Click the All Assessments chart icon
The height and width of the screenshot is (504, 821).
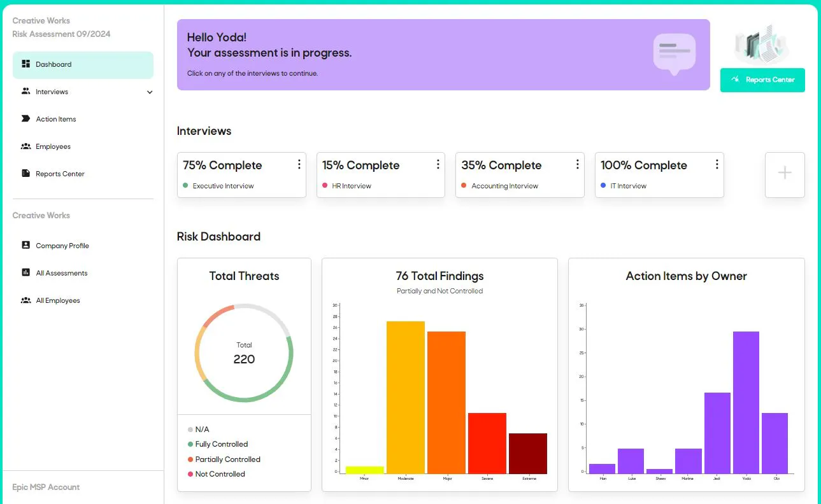(26, 272)
